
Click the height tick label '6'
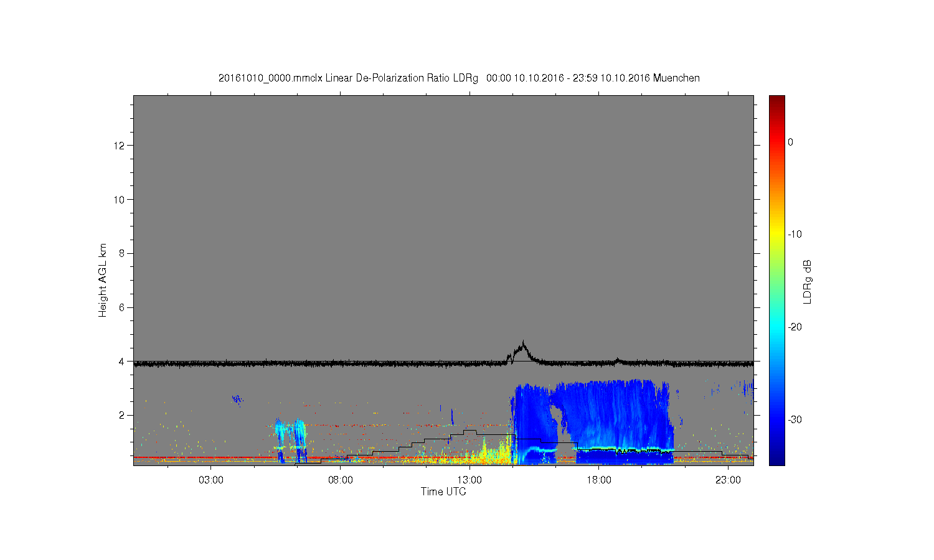point(122,307)
